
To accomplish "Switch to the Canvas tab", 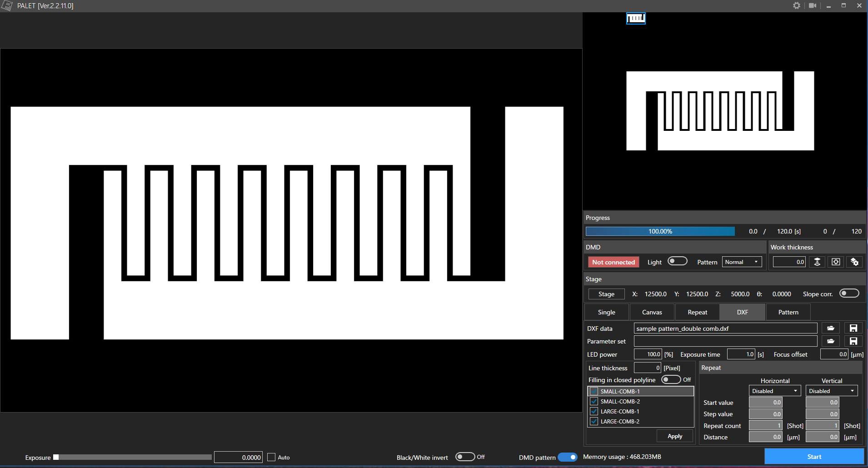I will (x=652, y=312).
